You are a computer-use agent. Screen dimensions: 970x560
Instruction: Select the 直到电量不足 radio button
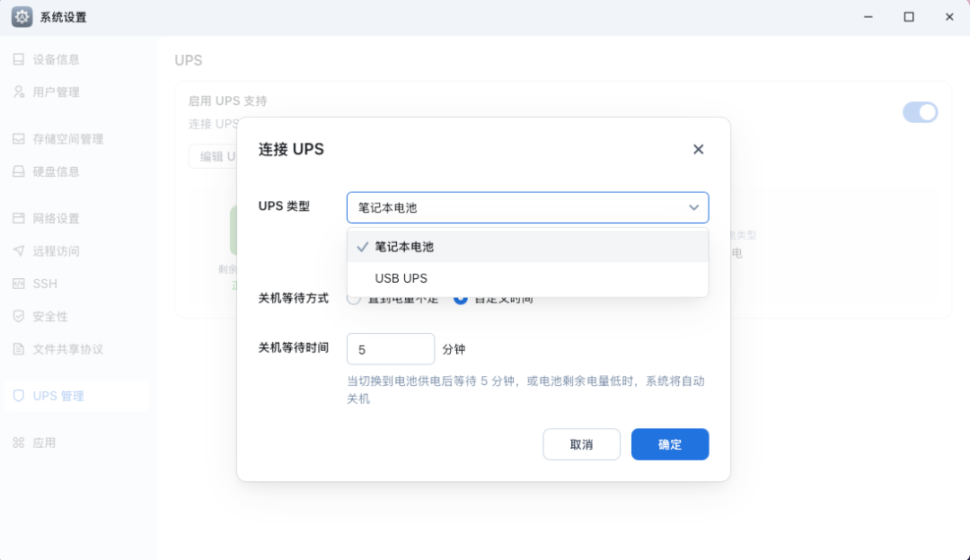(x=354, y=301)
